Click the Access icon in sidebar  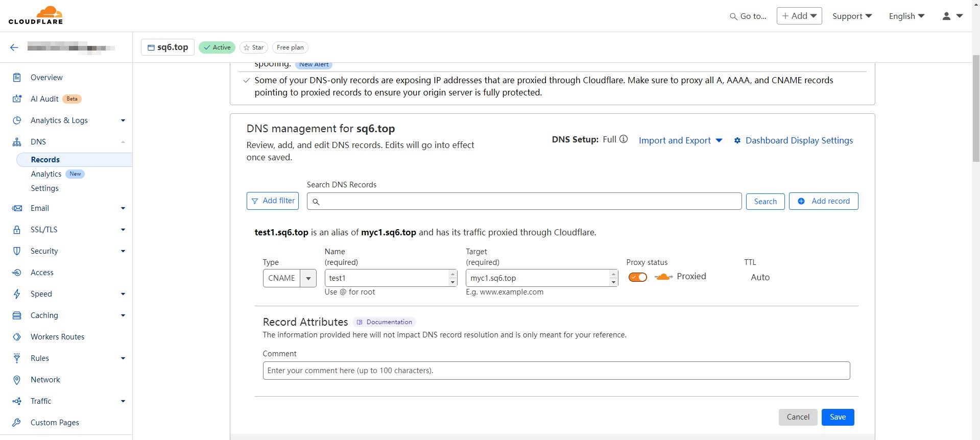pos(17,273)
